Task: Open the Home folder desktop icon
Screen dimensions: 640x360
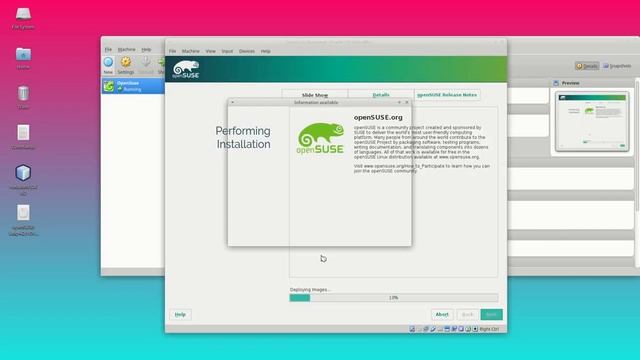Action: click(23, 54)
